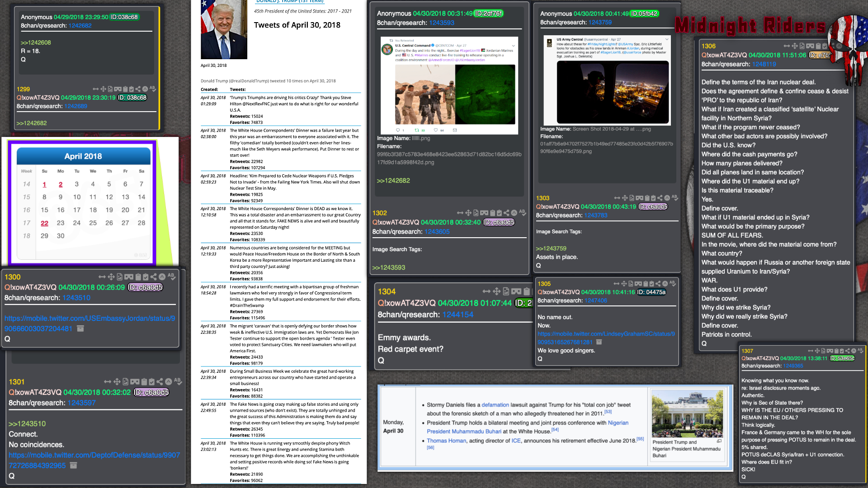Click the AB spellcheck icon on post 1301

pos(178,381)
